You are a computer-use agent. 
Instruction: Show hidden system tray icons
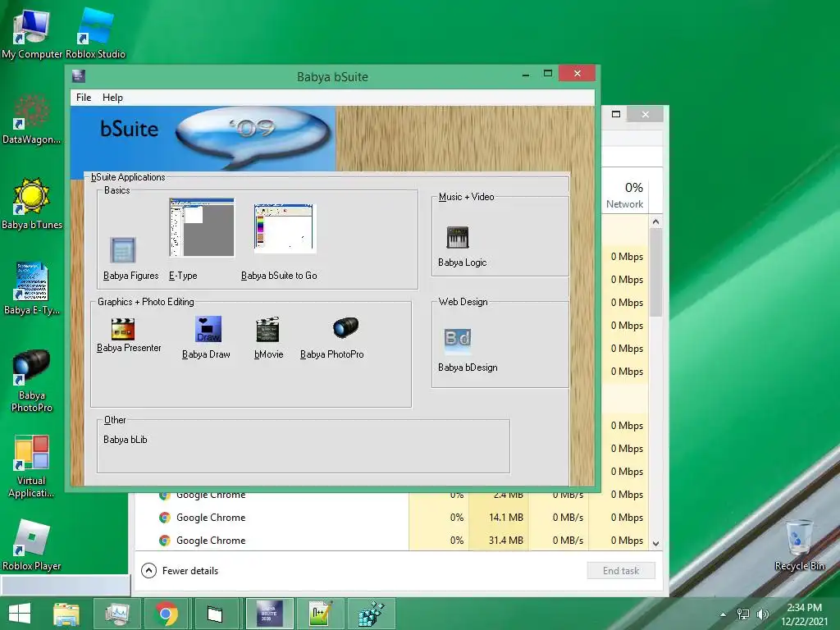[723, 614]
